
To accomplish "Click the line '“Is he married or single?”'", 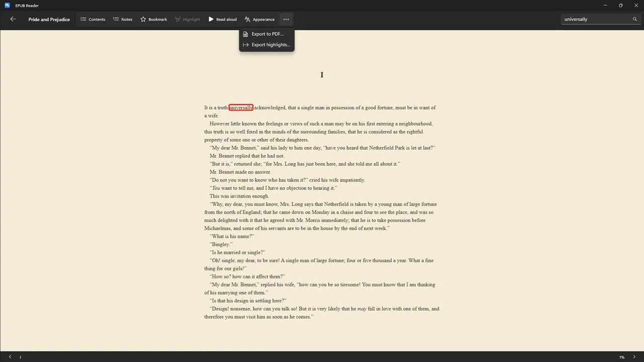I will (x=237, y=252).
